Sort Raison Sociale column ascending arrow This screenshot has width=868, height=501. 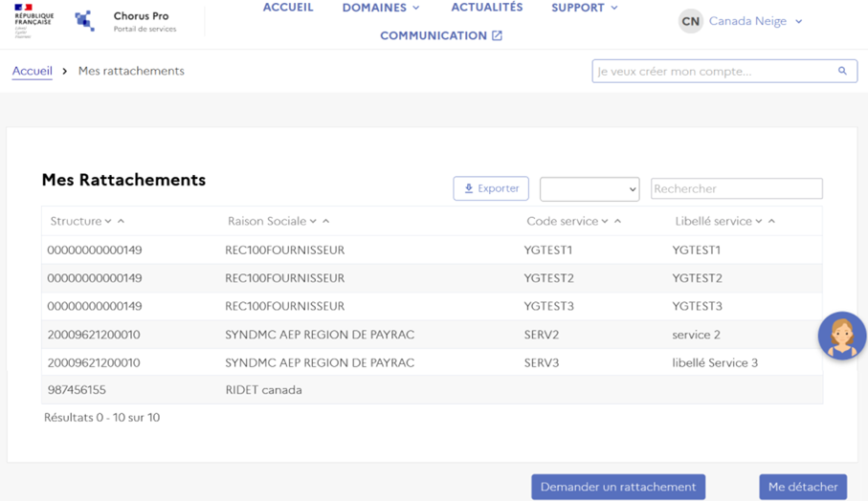coord(326,221)
